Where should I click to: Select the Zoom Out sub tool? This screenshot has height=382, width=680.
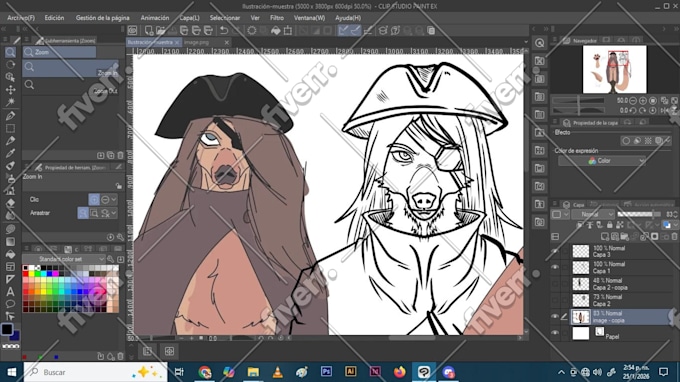point(71,86)
